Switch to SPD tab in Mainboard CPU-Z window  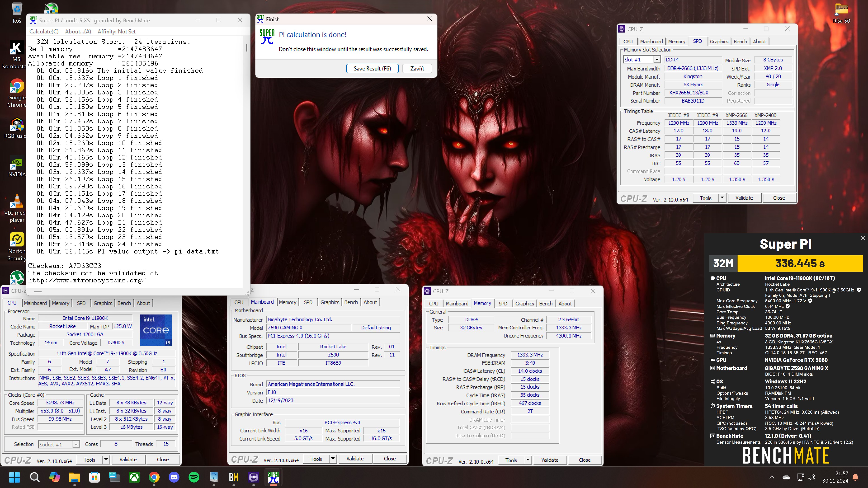pyautogui.click(x=308, y=302)
